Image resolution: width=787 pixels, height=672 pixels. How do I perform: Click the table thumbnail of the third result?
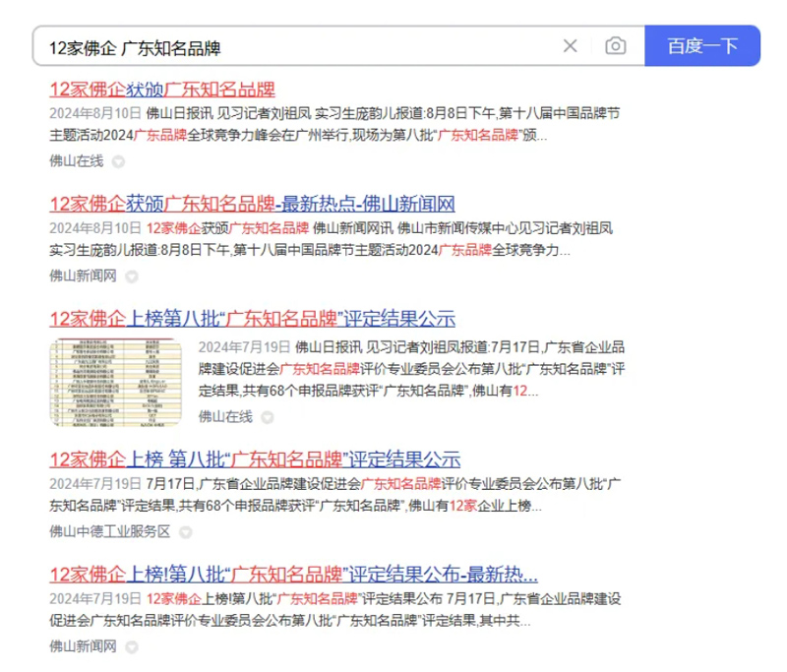coord(115,383)
